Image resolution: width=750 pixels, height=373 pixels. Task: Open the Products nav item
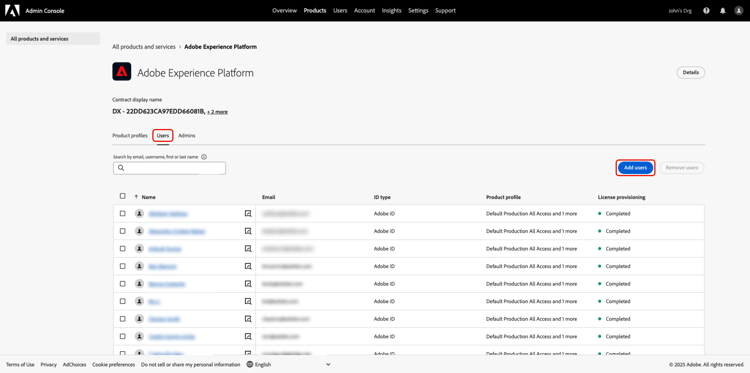(x=315, y=11)
